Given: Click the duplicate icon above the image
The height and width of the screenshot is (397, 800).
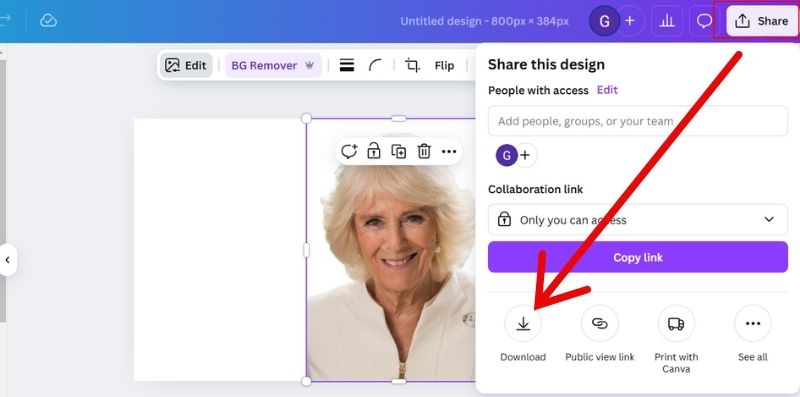Looking at the screenshot, I should 399,152.
